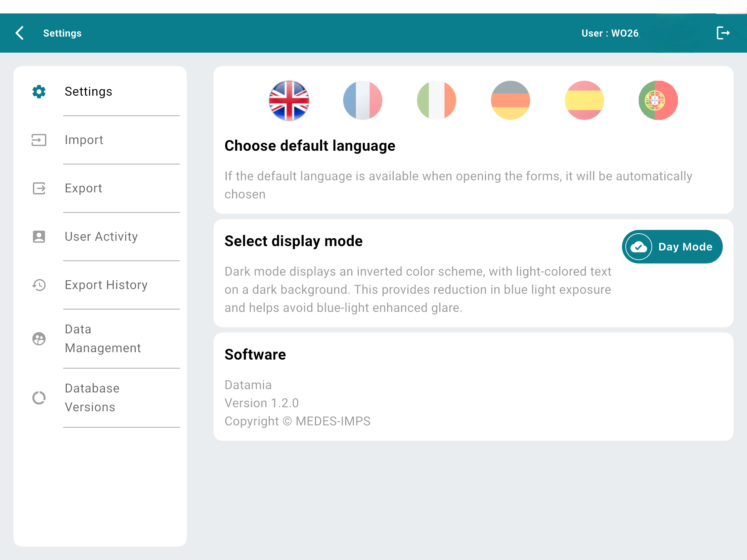Select the Portuguese flag language

(x=658, y=100)
